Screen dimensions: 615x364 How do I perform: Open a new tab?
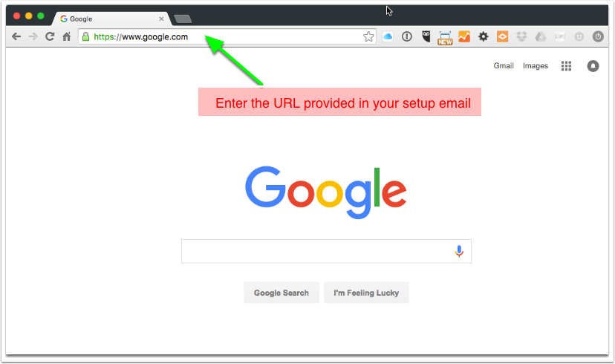(183, 19)
